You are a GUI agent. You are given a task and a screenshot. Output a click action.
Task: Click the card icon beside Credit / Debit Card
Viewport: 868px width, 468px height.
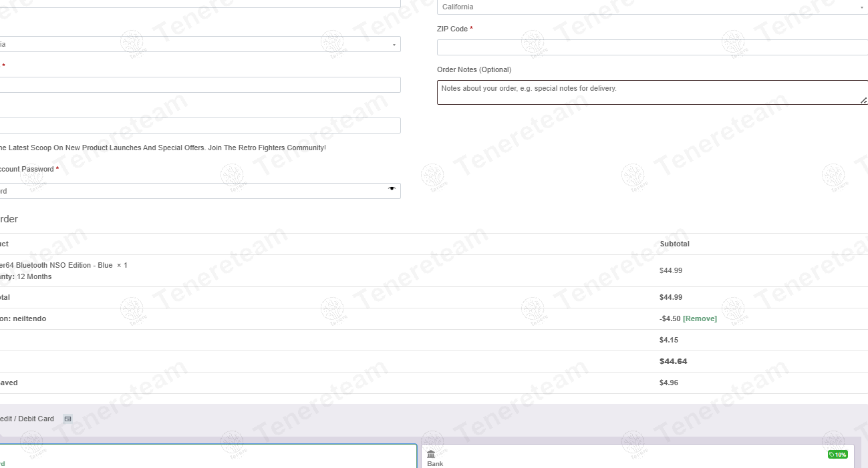point(67,419)
